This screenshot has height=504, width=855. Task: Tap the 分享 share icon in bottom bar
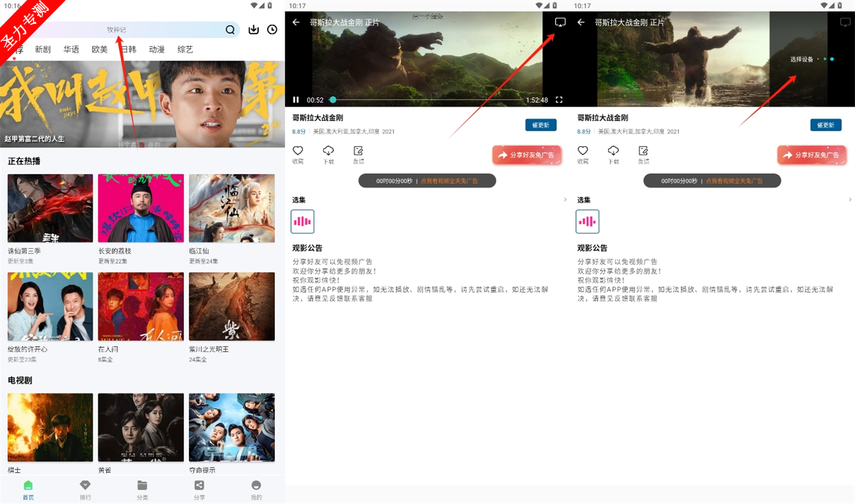pyautogui.click(x=199, y=485)
